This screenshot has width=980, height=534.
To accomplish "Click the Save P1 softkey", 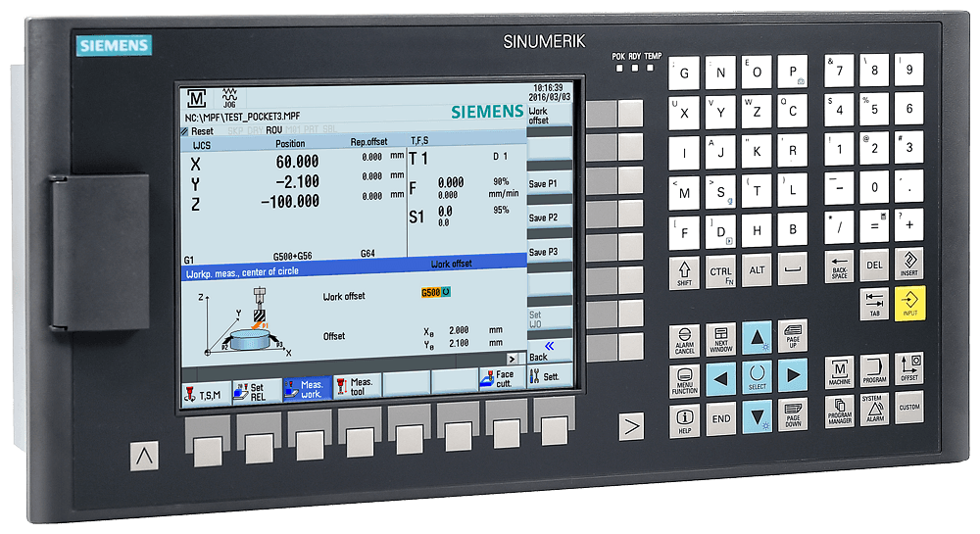I will click(549, 183).
